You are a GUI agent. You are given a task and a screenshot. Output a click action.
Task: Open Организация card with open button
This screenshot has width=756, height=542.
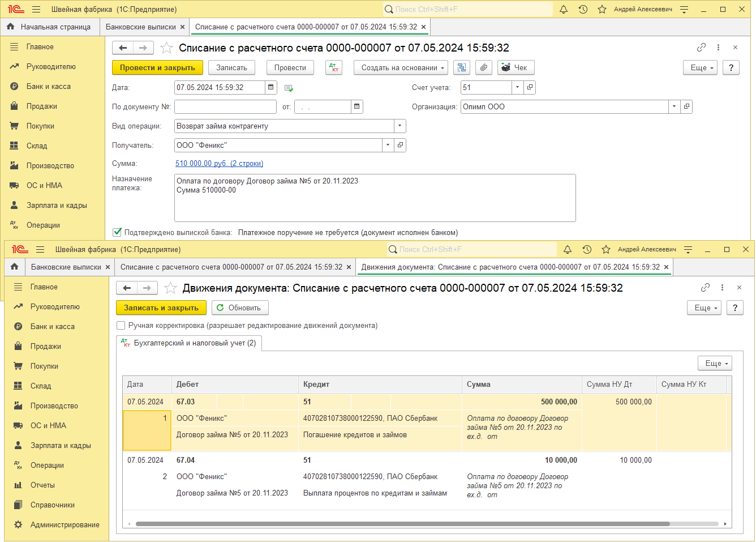(x=686, y=106)
